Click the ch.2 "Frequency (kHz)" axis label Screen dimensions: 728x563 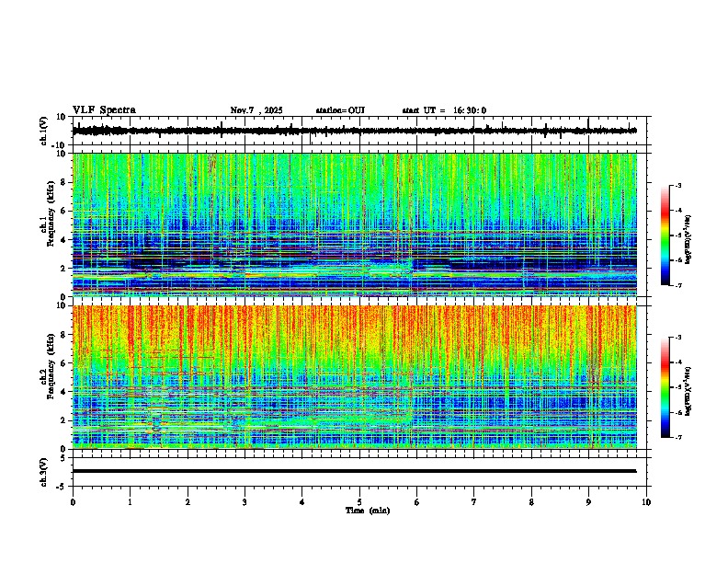click(x=50, y=366)
